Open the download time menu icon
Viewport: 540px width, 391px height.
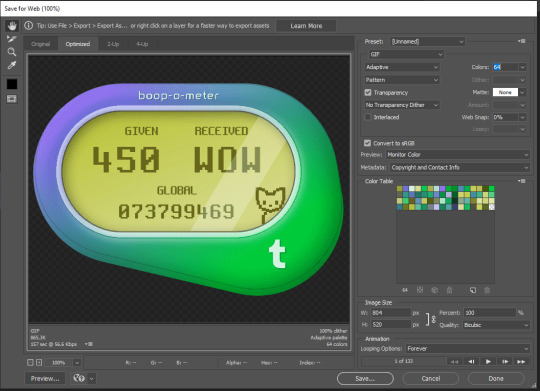pos(89,344)
